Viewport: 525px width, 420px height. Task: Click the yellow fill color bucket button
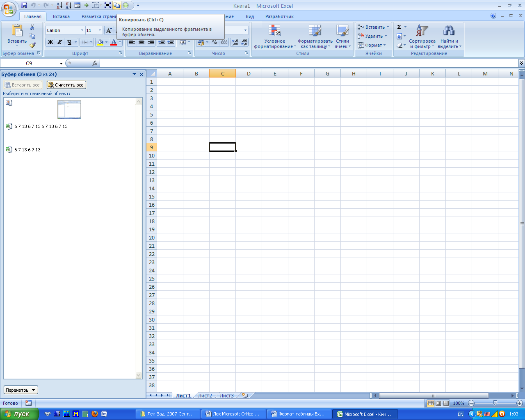click(100, 42)
